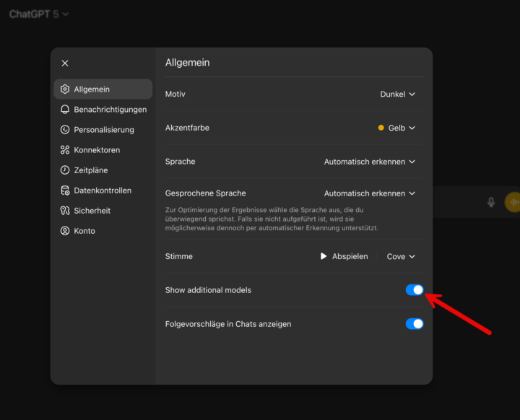The image size is (520, 420).
Task: Click the database icon for Datenkontrollen
Action: (65, 191)
